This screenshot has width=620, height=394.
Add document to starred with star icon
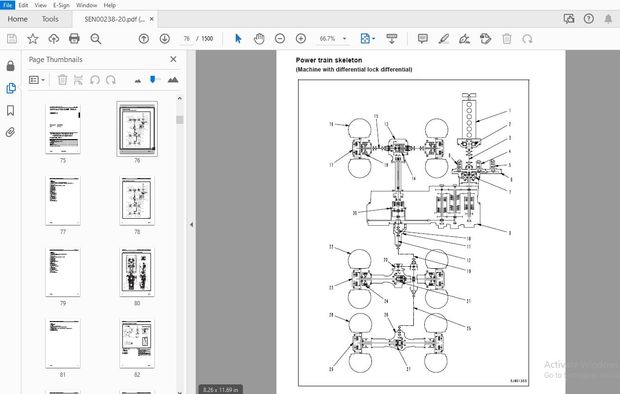[33, 39]
